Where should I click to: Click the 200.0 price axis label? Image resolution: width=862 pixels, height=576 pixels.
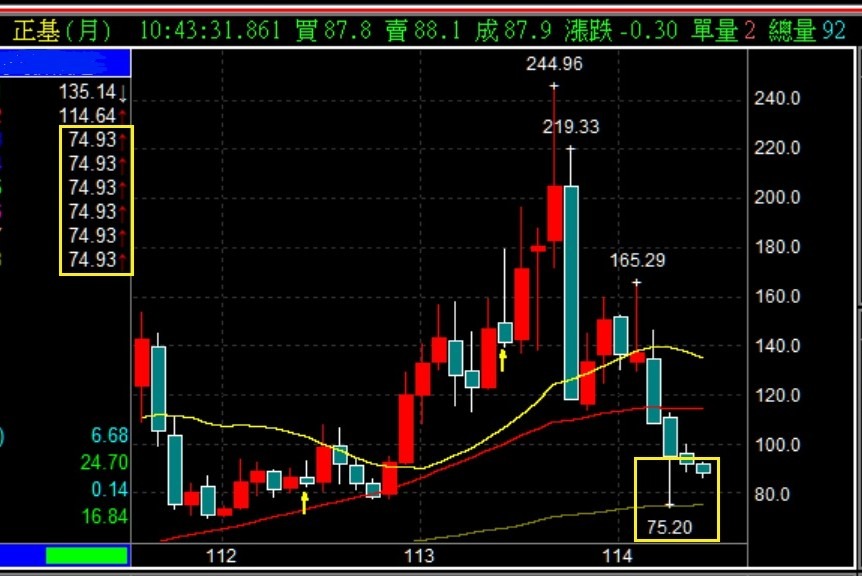[x=777, y=197]
